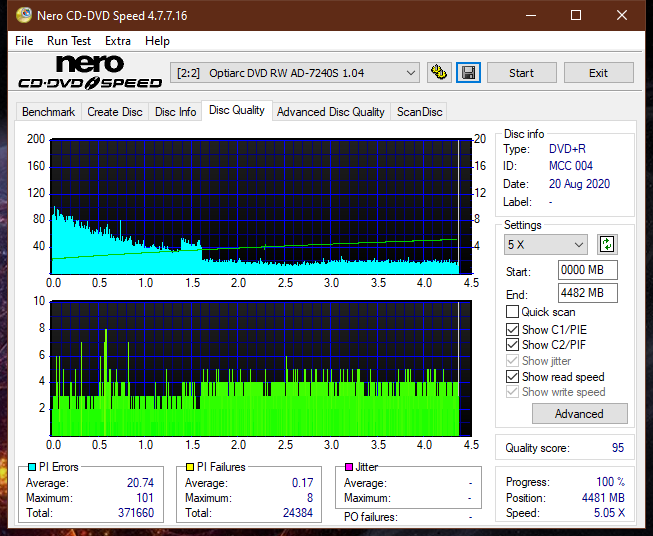
Task: Click the PI Errors total 371660
Action: pos(136,513)
